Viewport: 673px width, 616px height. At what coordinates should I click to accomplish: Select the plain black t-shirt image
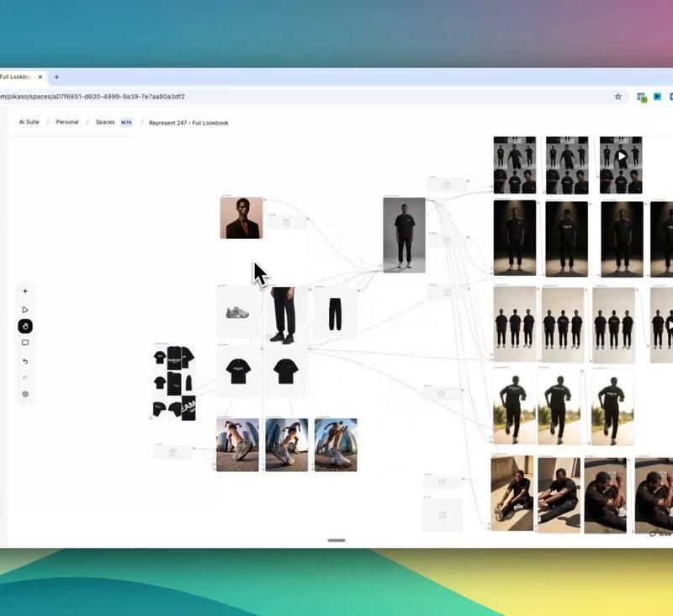(286, 371)
